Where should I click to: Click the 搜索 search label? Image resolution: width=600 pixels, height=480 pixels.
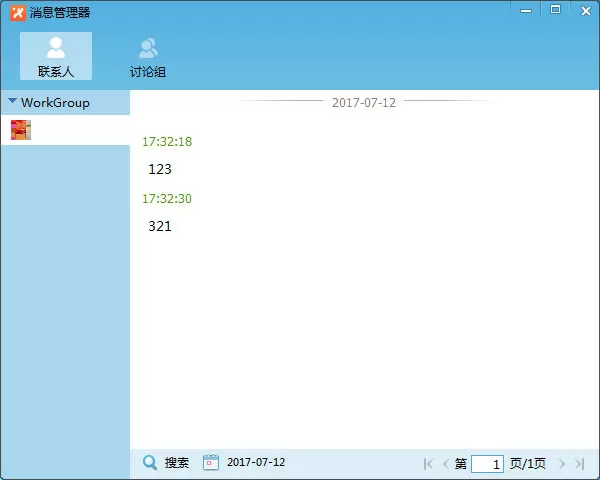(177, 463)
